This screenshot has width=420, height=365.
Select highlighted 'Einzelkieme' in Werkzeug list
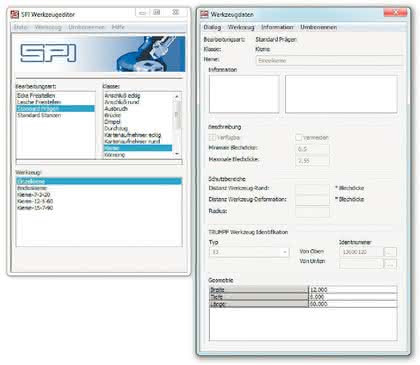[x=99, y=181]
